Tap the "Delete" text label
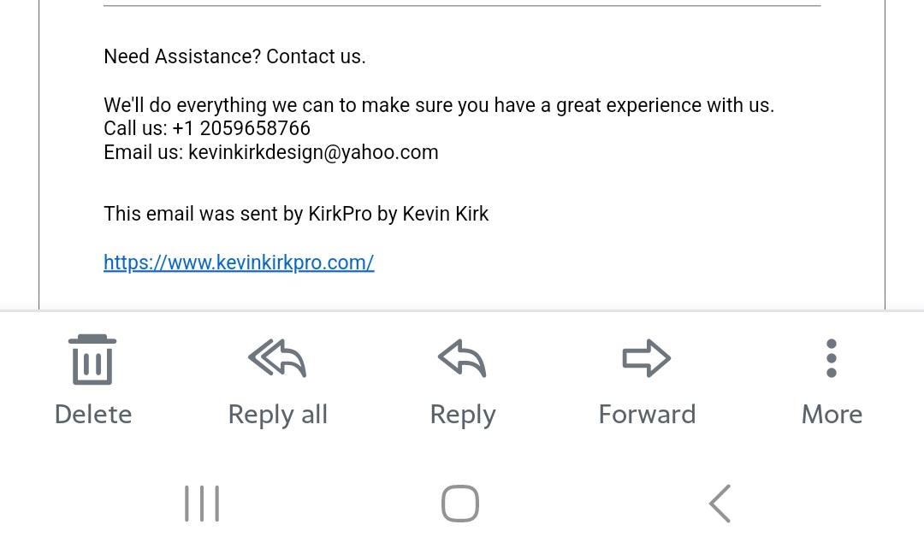Image resolution: width=924 pixels, height=560 pixels. click(x=93, y=415)
